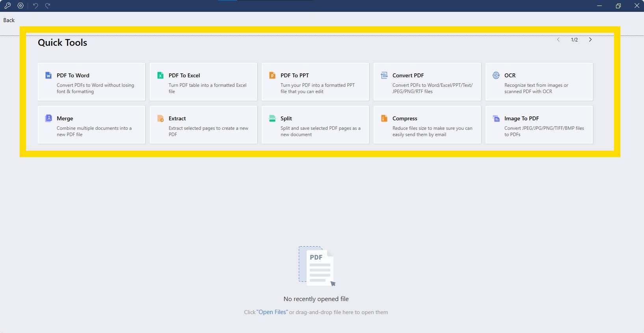
Task: Open PDF To Excel card title
Action: [184, 75]
